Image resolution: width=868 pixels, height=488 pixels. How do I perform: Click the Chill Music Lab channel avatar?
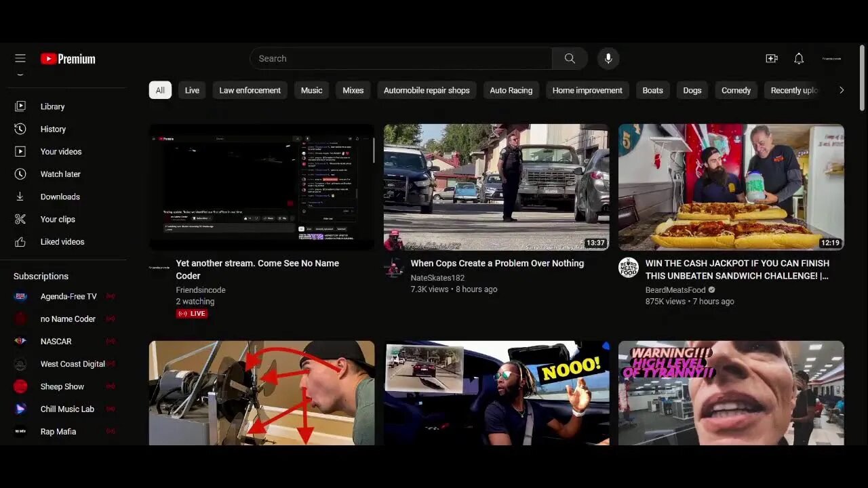coord(20,409)
